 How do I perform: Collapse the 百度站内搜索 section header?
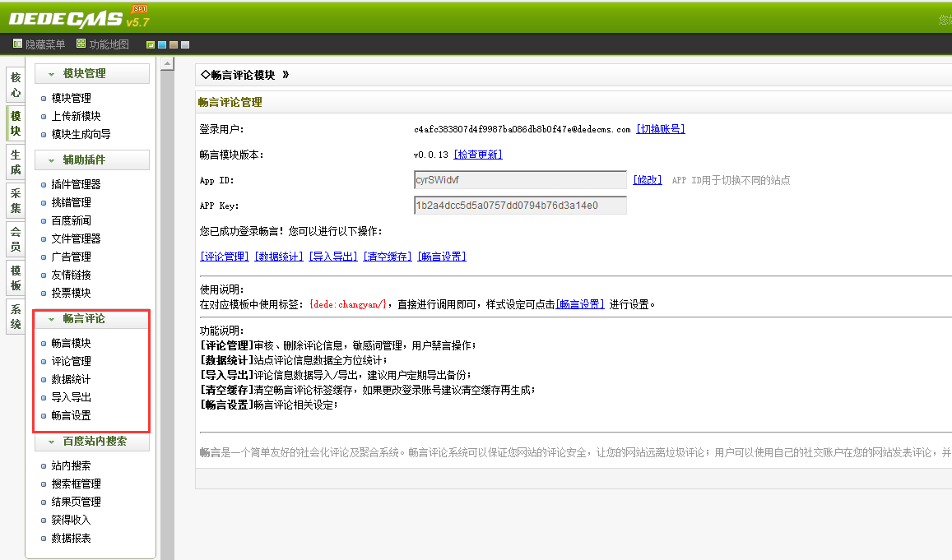pyautogui.click(x=91, y=441)
